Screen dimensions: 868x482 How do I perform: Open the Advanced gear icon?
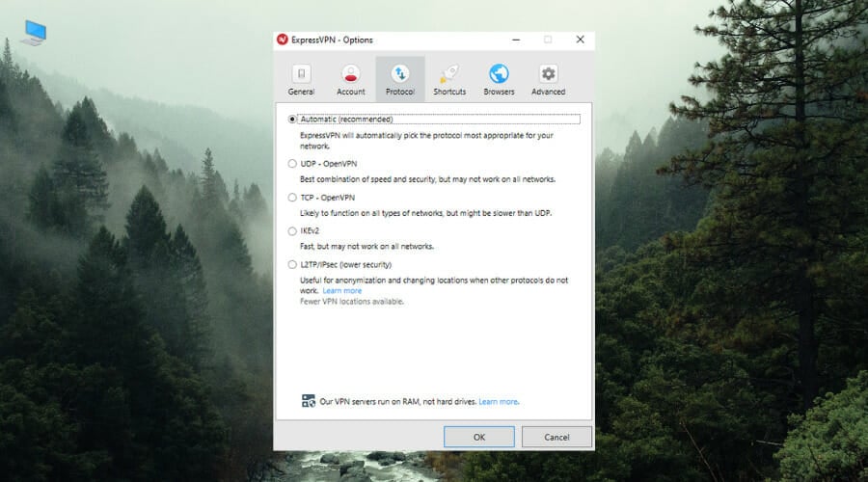(x=548, y=73)
